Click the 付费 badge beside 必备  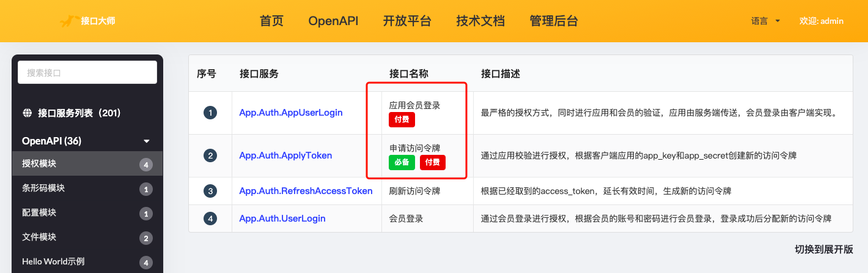click(x=432, y=162)
